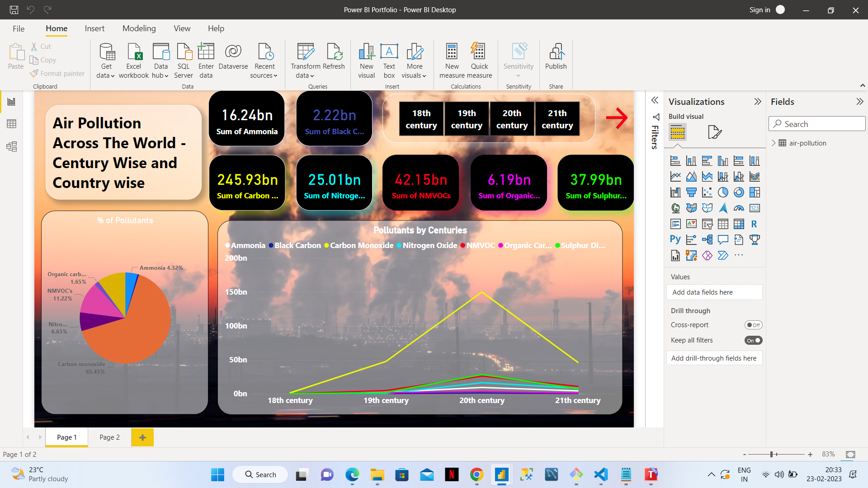
Task: Turn off Keep all filters
Action: (x=752, y=340)
